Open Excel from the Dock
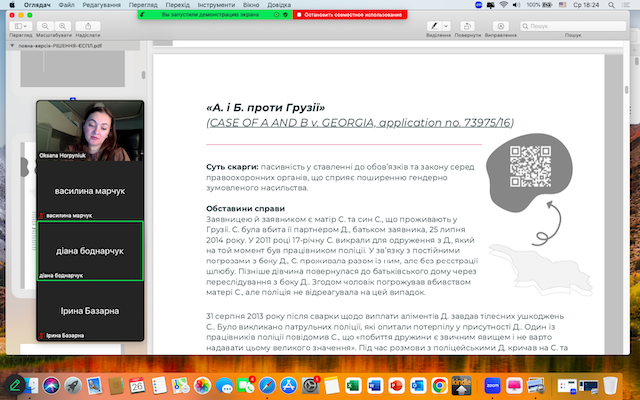 tap(353, 385)
